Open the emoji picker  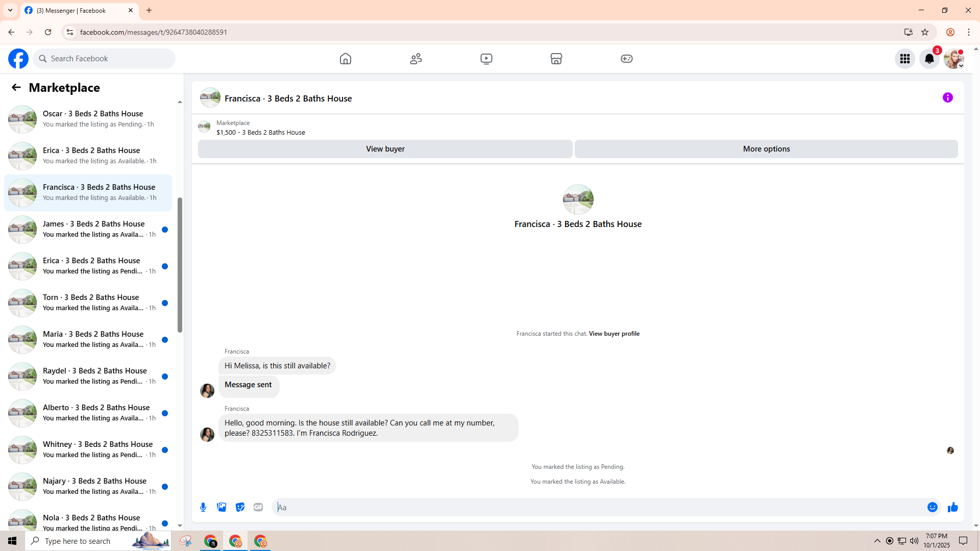pos(933,507)
